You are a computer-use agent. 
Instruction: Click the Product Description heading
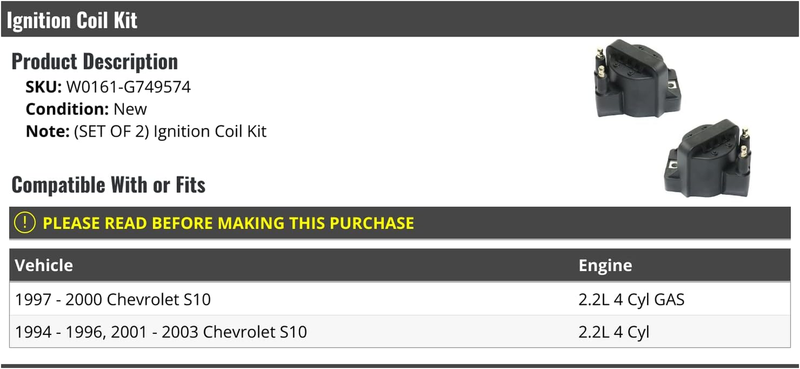95,62
